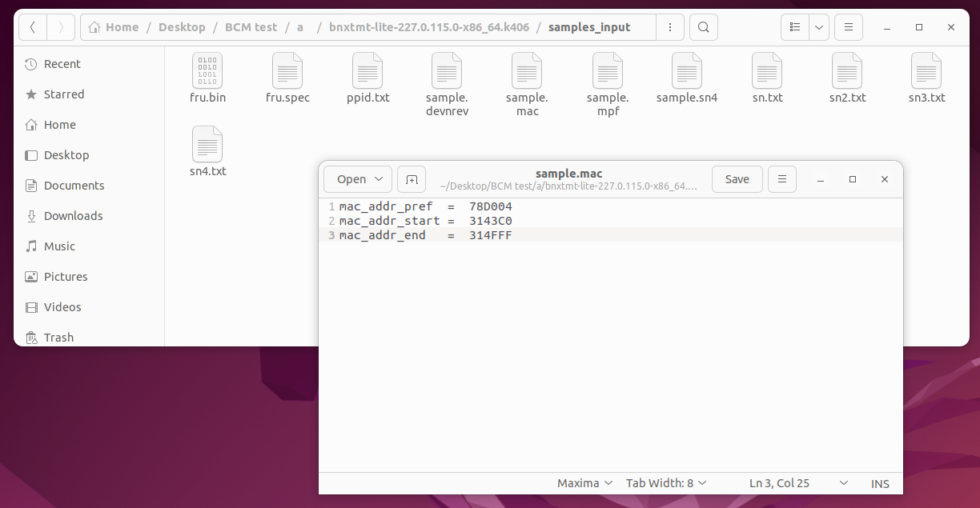Image resolution: width=980 pixels, height=508 pixels.
Task: Open the Maxima syntax language dropdown
Action: pyautogui.click(x=584, y=483)
